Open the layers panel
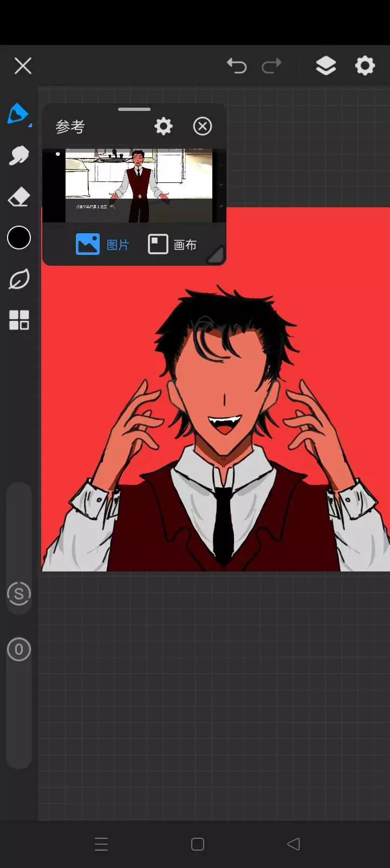 coord(326,65)
